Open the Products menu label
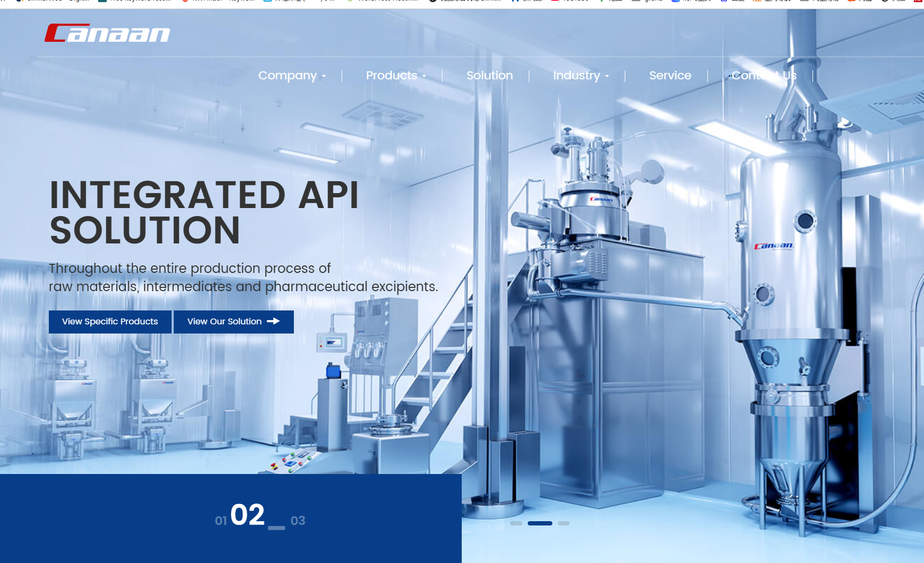Viewport: 924px width, 563px height. (x=391, y=76)
